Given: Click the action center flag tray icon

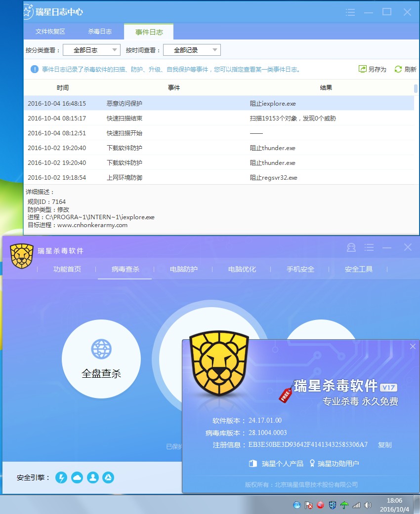Looking at the screenshot, I should [x=309, y=505].
